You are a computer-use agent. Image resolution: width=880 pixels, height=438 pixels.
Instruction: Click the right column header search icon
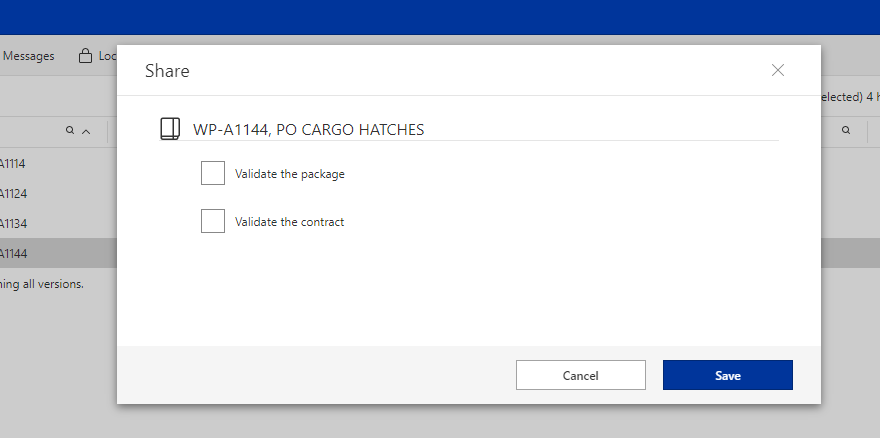(846, 130)
